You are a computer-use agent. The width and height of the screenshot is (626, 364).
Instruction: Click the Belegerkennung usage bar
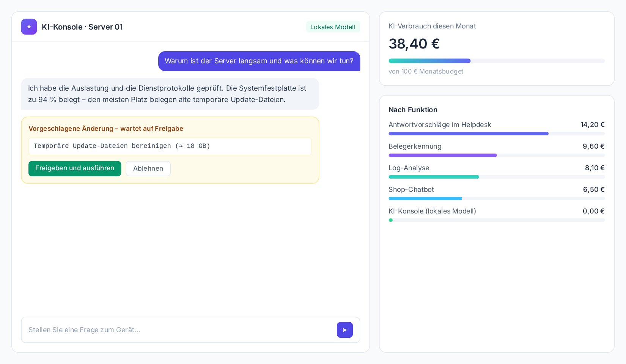[x=497, y=155]
